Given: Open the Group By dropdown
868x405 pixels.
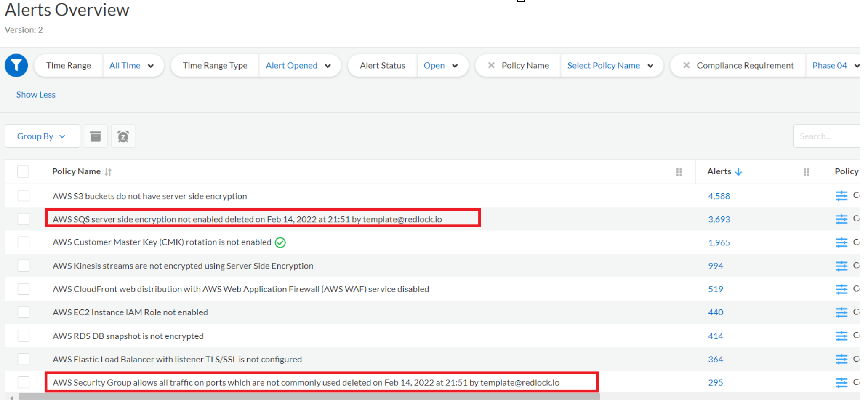Looking at the screenshot, I should (x=42, y=136).
